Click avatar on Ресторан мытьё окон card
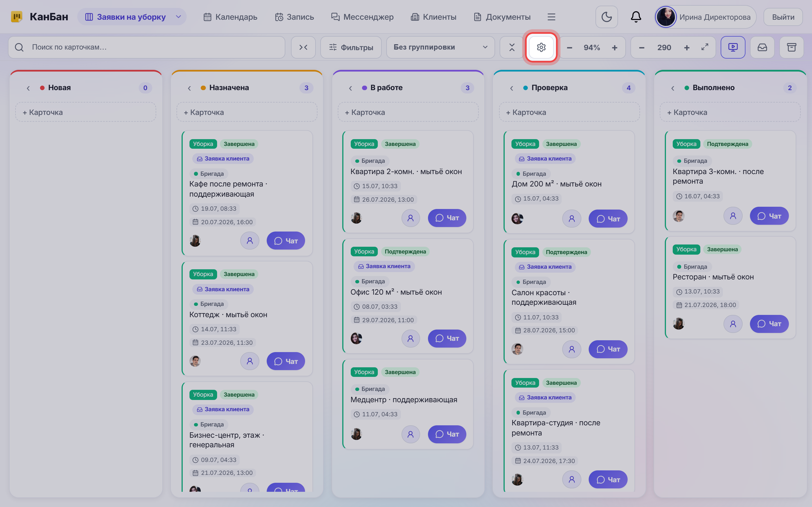The height and width of the screenshot is (507, 812). coord(678,324)
